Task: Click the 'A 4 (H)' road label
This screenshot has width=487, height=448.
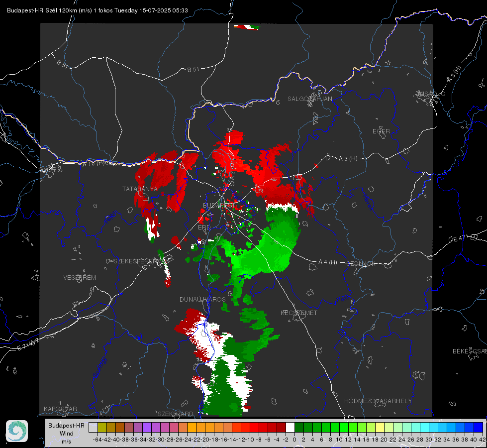Action: point(328,262)
